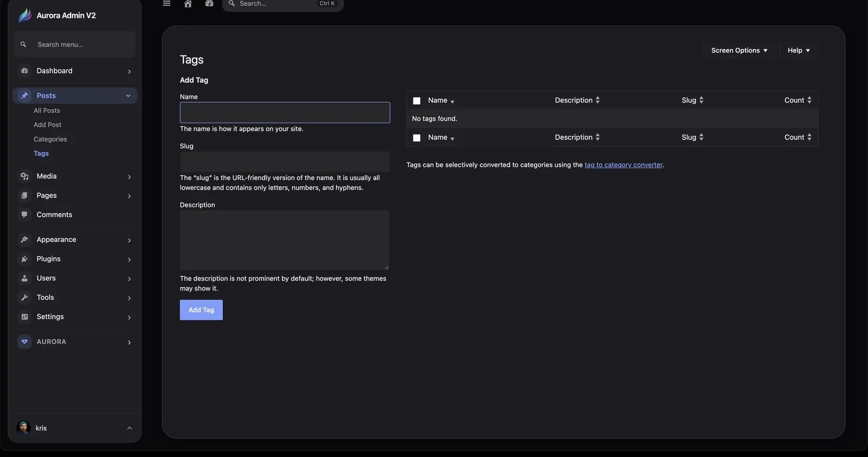Expand the Plugins submenu chevron
Screen dimensions: 868x457
pyautogui.click(x=129, y=259)
